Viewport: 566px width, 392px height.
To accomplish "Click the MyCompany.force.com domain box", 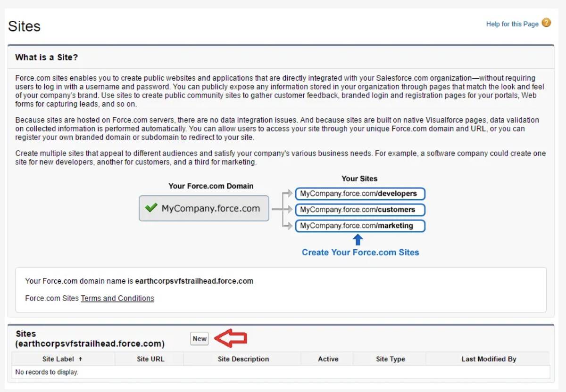I will pyautogui.click(x=204, y=208).
